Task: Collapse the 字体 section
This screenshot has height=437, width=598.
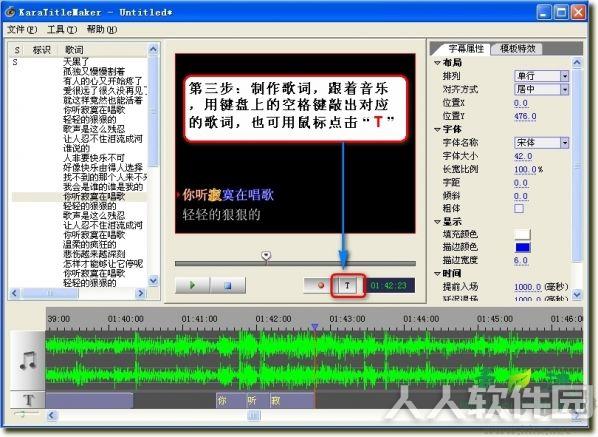Action: click(x=437, y=129)
